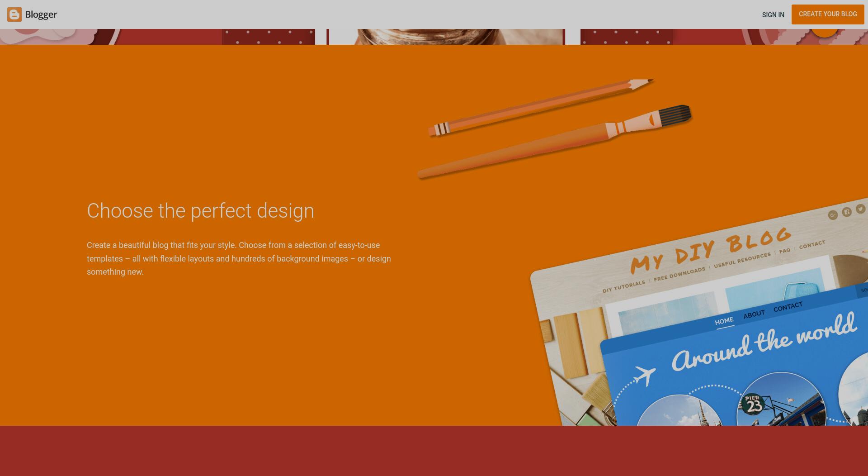Open DIY TUTORIALS menu on DIY blog
The image size is (868, 476).
tap(624, 287)
